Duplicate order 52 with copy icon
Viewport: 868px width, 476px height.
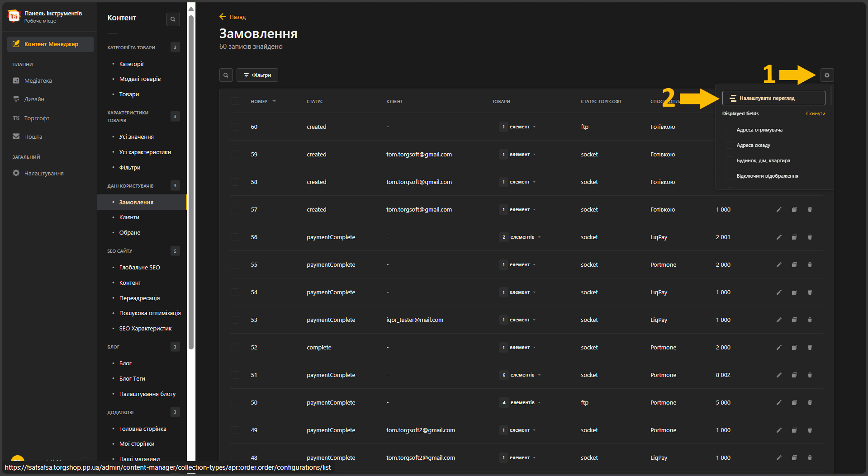click(794, 348)
